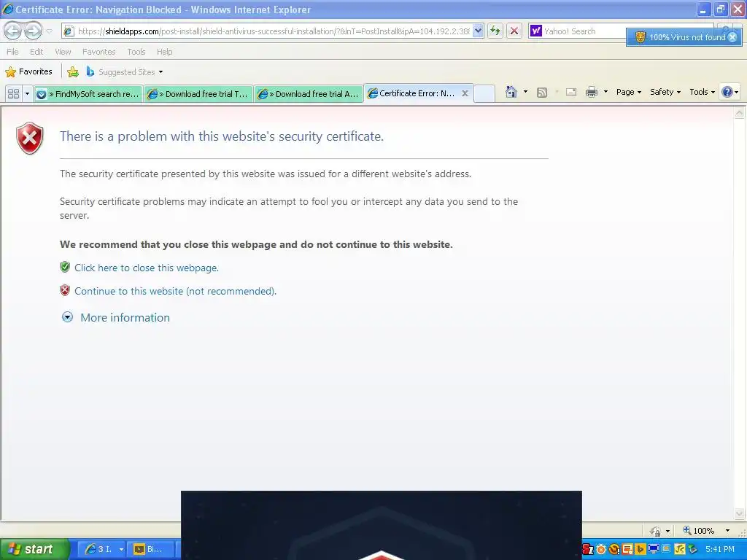This screenshot has width=747, height=560.
Task: Refresh the page with the green arrows icon
Action: point(495,31)
